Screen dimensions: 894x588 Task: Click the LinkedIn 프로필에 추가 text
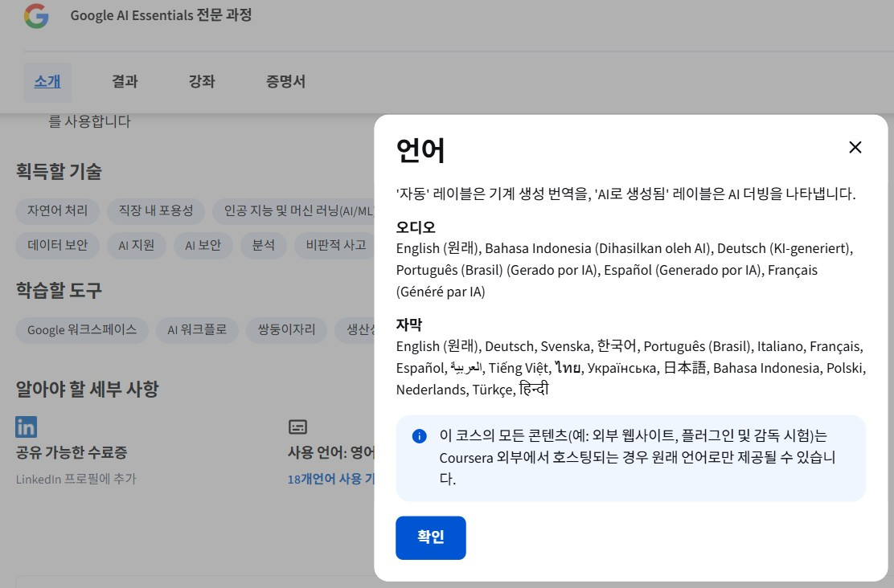(x=76, y=480)
